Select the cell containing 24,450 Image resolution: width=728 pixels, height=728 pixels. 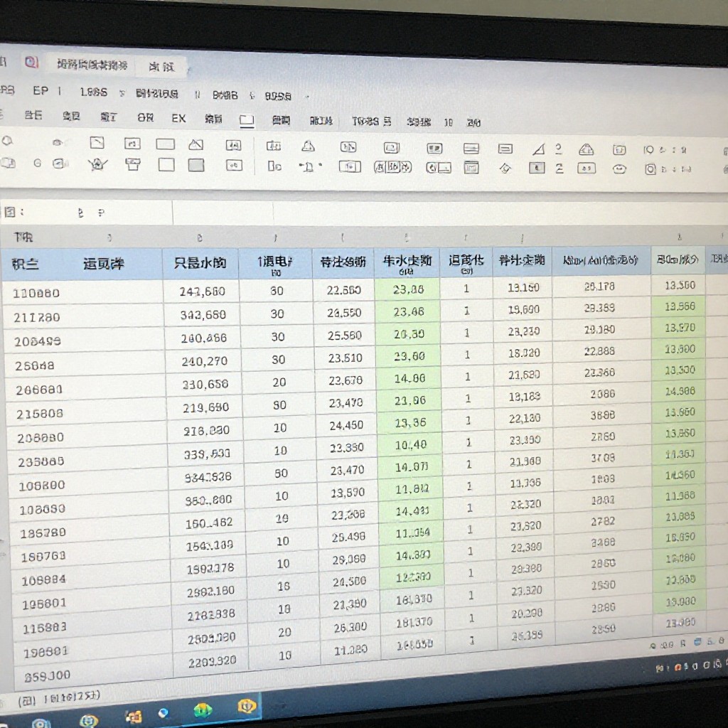click(x=346, y=425)
